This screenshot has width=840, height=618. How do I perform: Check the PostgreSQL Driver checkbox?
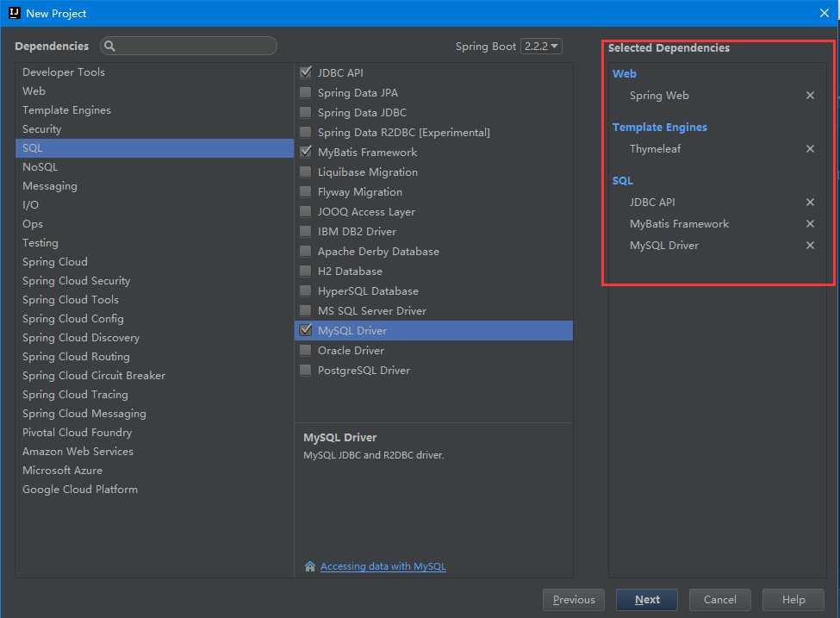pyautogui.click(x=305, y=370)
